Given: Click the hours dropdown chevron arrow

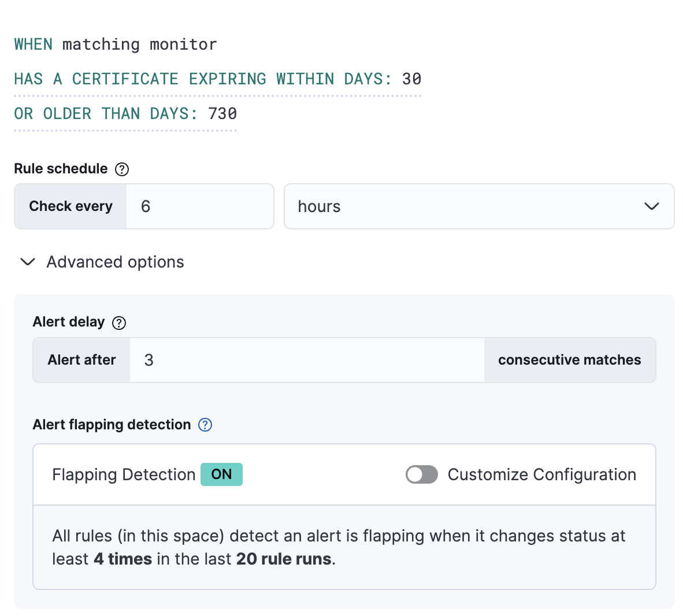Looking at the screenshot, I should click(652, 206).
